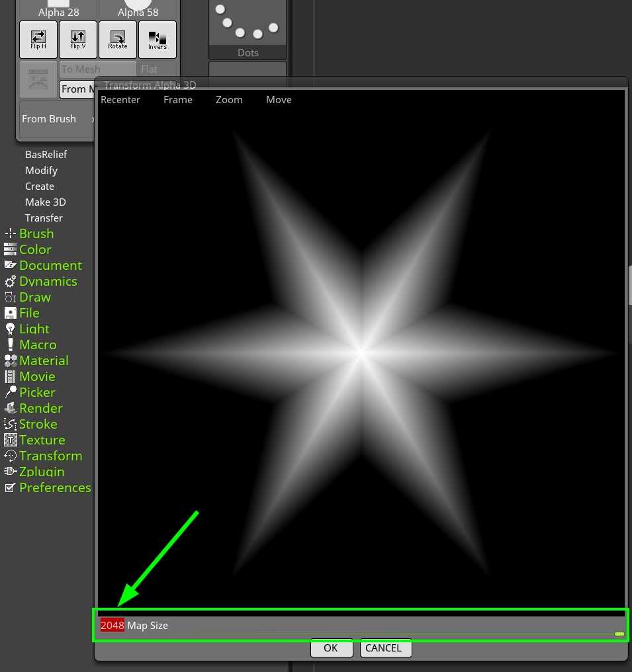Dismiss dialog with the CANCEL button
This screenshot has height=672, width=632.
point(385,648)
